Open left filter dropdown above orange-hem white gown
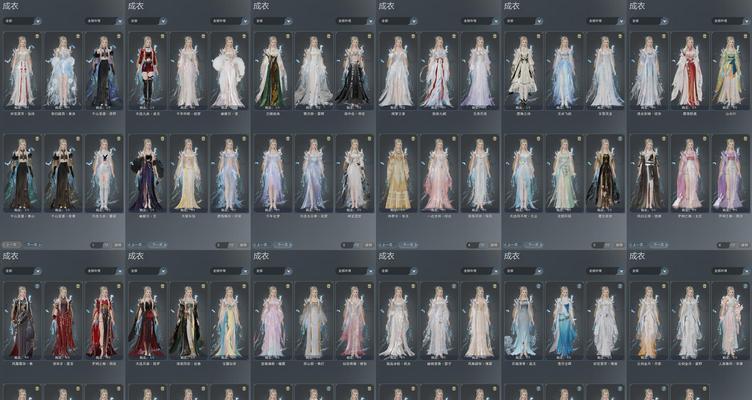752x400 pixels. click(649, 271)
